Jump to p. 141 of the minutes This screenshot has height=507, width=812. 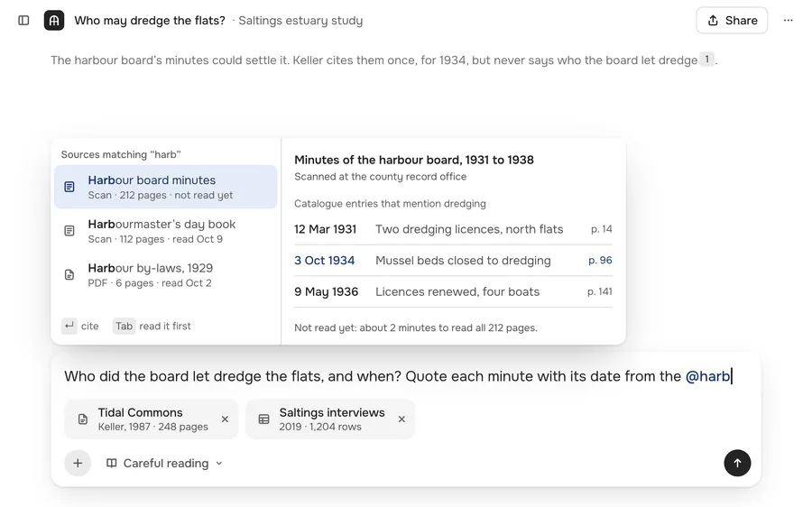click(x=600, y=291)
